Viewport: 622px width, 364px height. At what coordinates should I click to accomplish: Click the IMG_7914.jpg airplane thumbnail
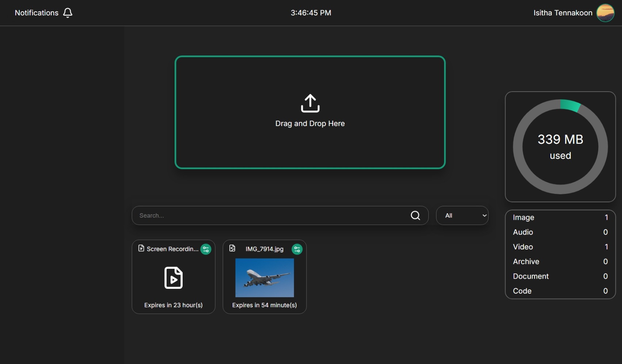[x=264, y=278]
